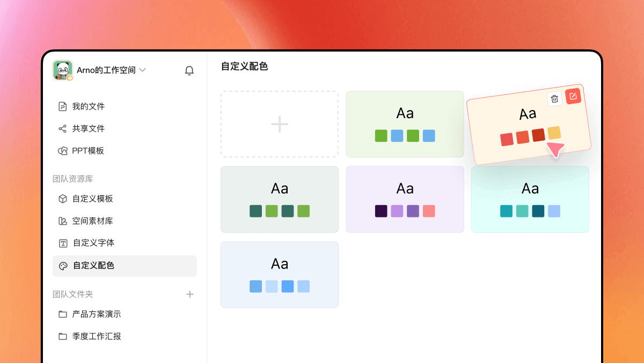Expand the Arno的工作空间 dropdown chevron
This screenshot has height=363, width=644.
pos(143,70)
